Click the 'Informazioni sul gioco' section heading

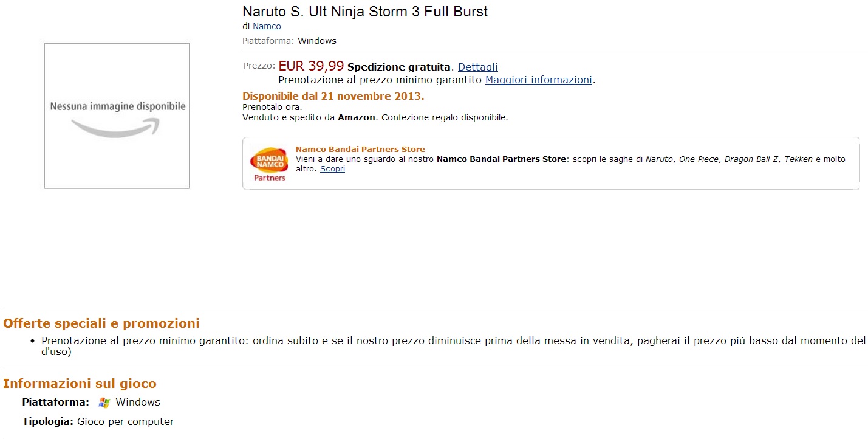click(x=80, y=384)
